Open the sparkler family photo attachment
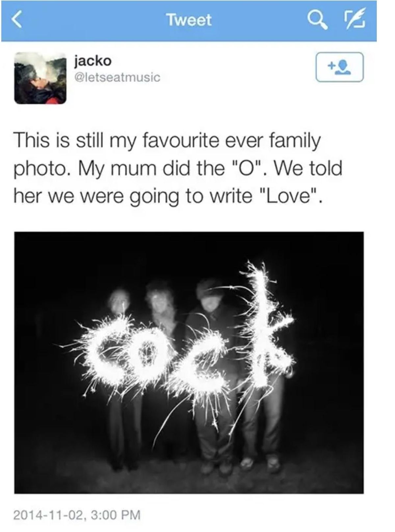The image size is (395, 532). click(189, 363)
